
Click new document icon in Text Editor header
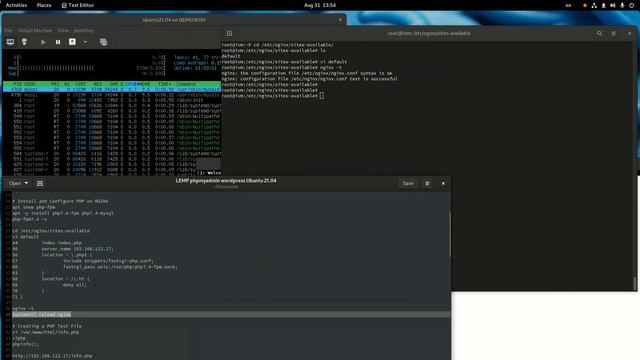coord(40,184)
